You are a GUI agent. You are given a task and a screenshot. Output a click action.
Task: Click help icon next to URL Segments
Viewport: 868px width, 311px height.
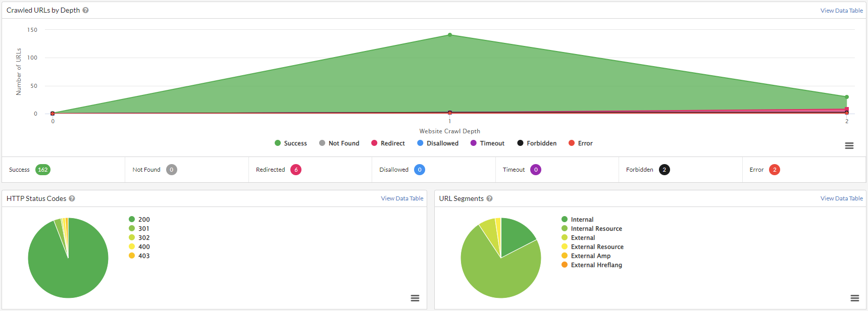pos(489,198)
